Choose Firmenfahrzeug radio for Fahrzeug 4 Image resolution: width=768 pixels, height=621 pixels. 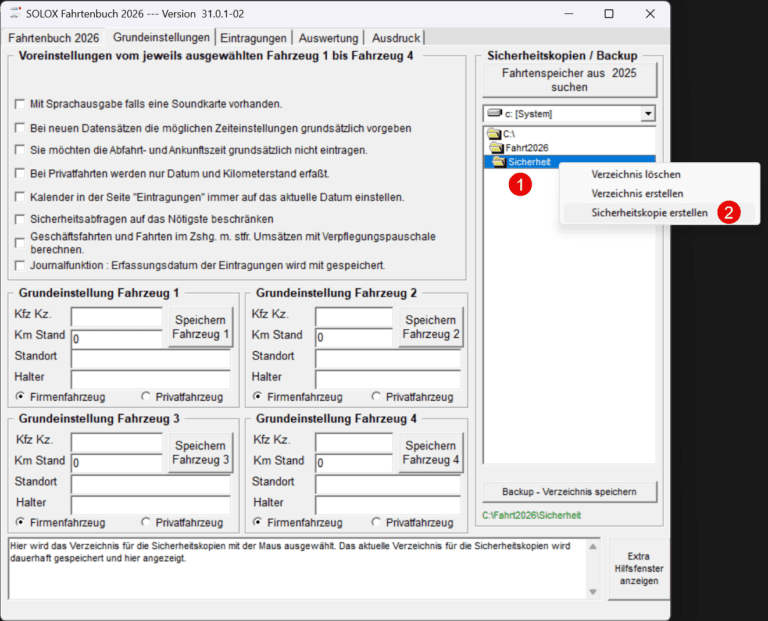(x=259, y=522)
